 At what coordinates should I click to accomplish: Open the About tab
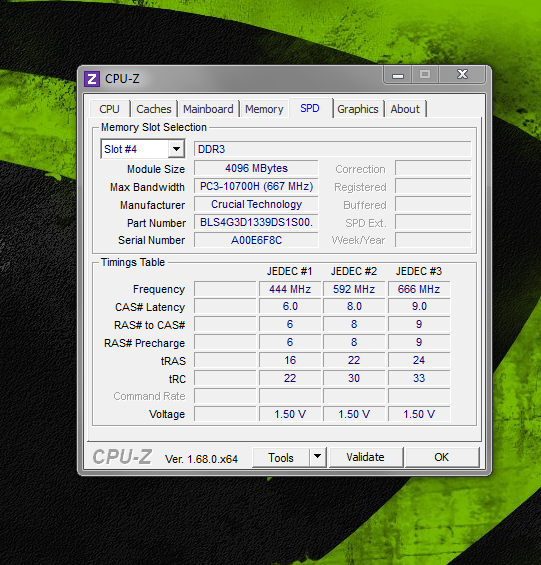click(x=405, y=109)
